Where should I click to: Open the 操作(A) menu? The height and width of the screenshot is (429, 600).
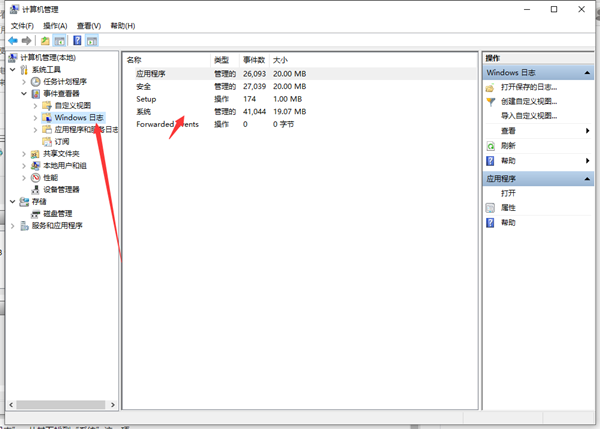tap(55, 25)
